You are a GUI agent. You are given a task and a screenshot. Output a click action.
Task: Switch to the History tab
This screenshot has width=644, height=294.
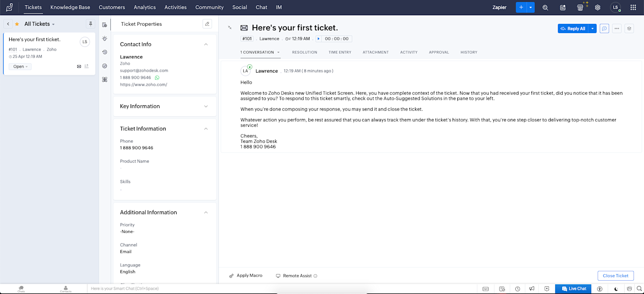coord(469,52)
